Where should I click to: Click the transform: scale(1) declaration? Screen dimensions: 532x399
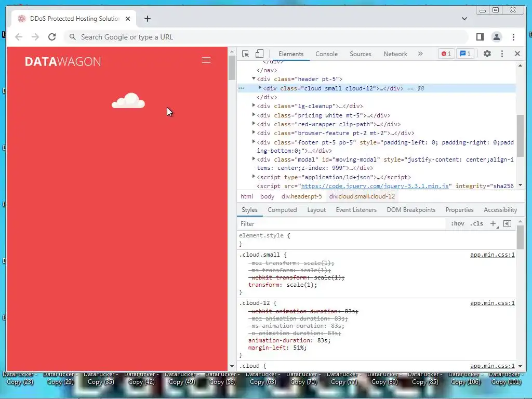[283, 285]
